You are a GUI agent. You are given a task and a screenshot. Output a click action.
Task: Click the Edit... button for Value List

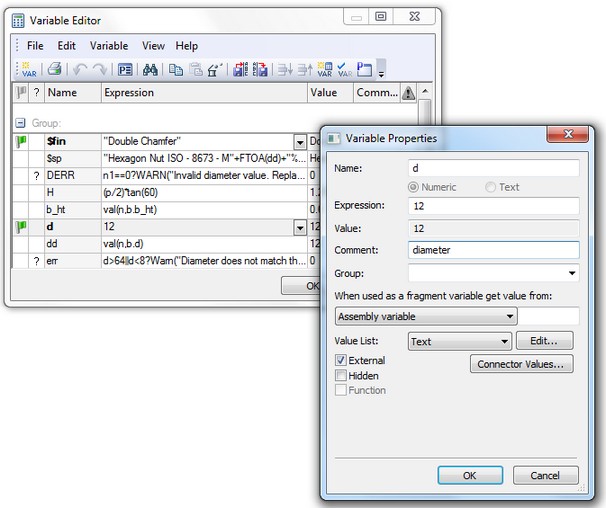tap(544, 341)
